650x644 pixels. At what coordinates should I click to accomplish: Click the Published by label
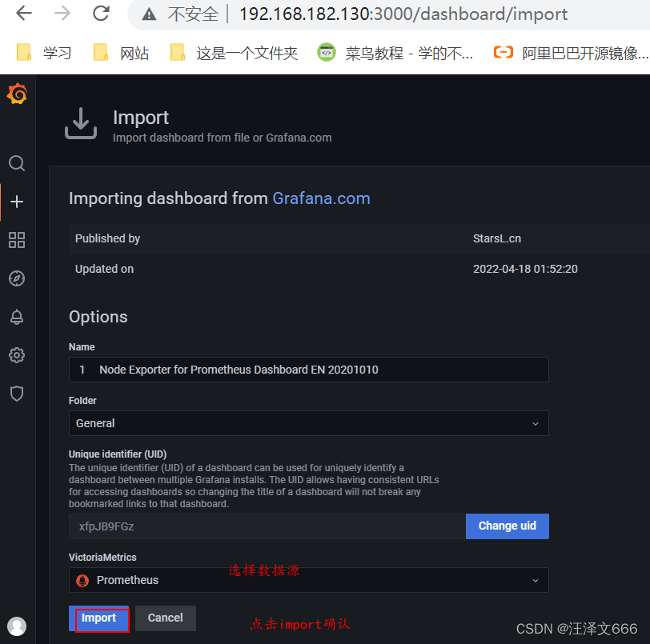coord(107,238)
